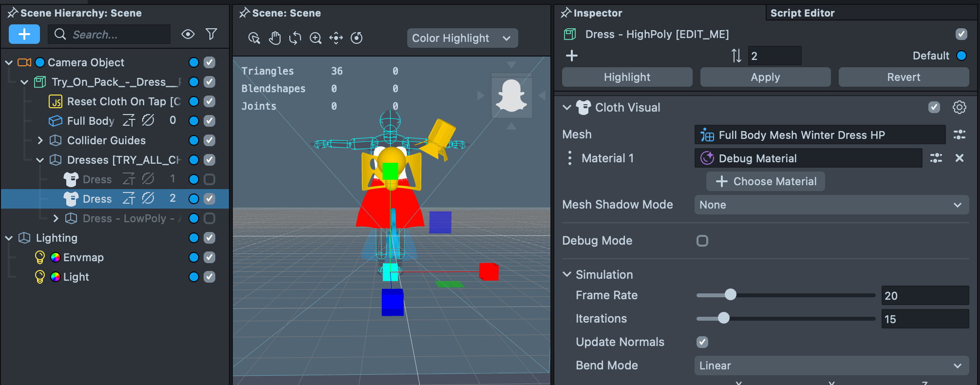The width and height of the screenshot is (980, 385).
Task: Select the pan hand tool in Scene
Action: tap(275, 38)
